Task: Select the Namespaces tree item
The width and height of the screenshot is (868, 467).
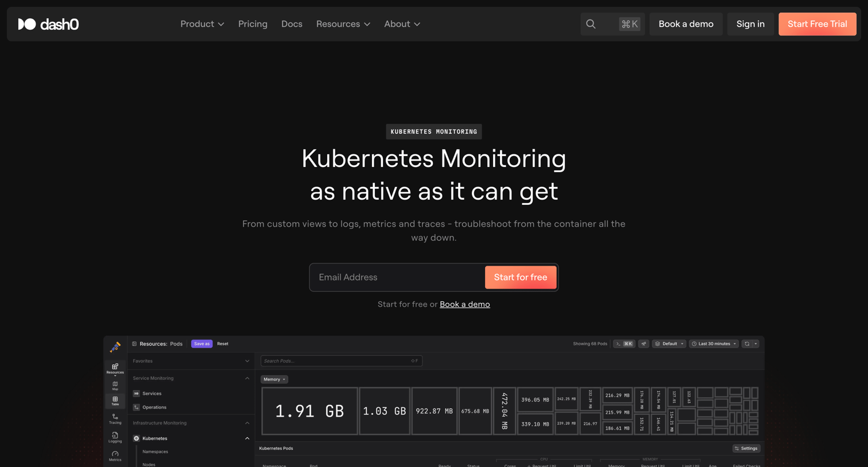Action: (155, 452)
